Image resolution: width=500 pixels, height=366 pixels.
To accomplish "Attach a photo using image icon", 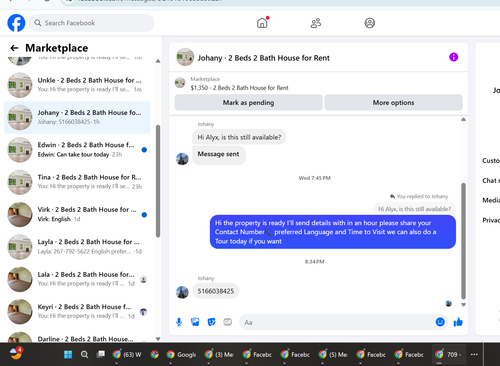I will 195,322.
